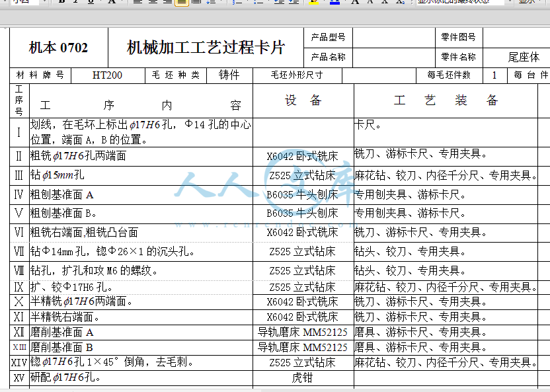
Task: Click '钻孔，扩孔和攻 M6 的螺纹。'
Action: pyautogui.click(x=94, y=270)
